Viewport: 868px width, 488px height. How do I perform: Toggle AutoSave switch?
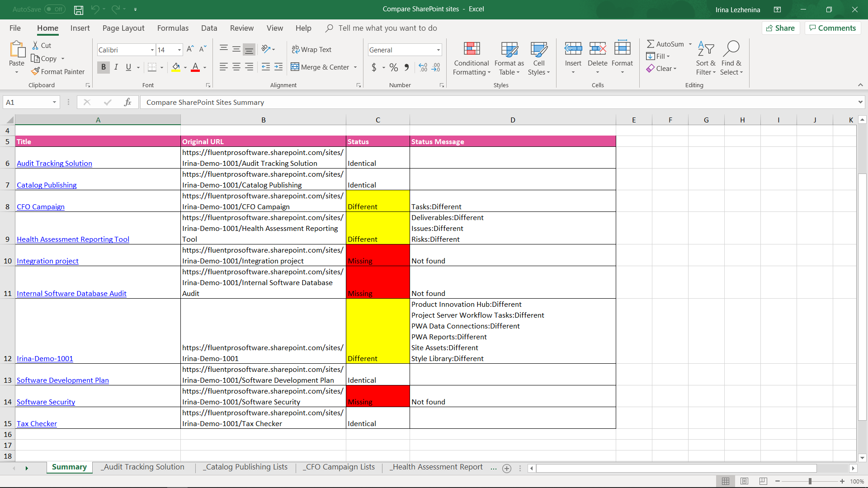point(55,9)
